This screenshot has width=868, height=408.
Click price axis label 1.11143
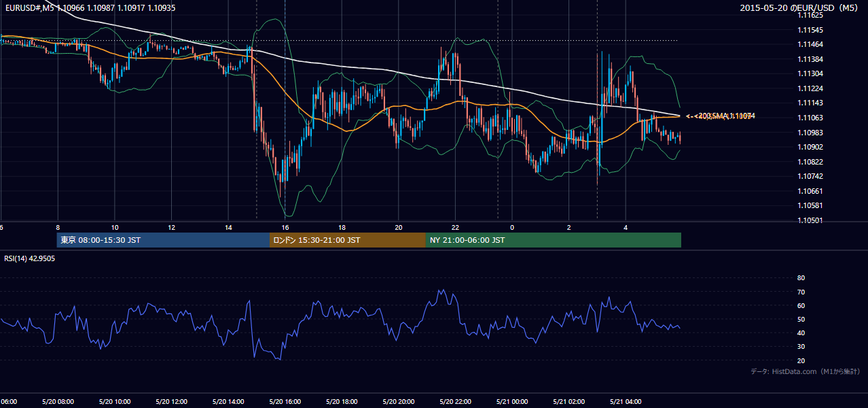[810, 103]
